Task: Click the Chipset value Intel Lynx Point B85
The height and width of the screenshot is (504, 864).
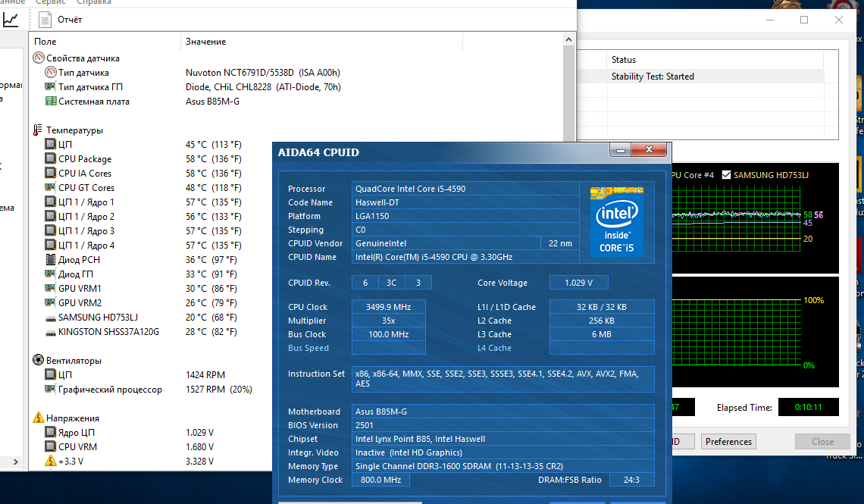Action: tap(503, 439)
